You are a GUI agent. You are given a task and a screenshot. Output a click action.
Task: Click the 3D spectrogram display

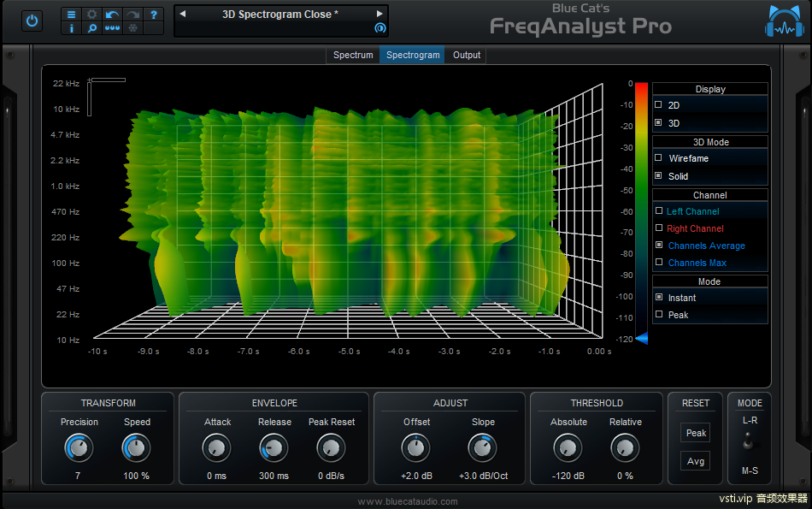pyautogui.click(x=350, y=212)
